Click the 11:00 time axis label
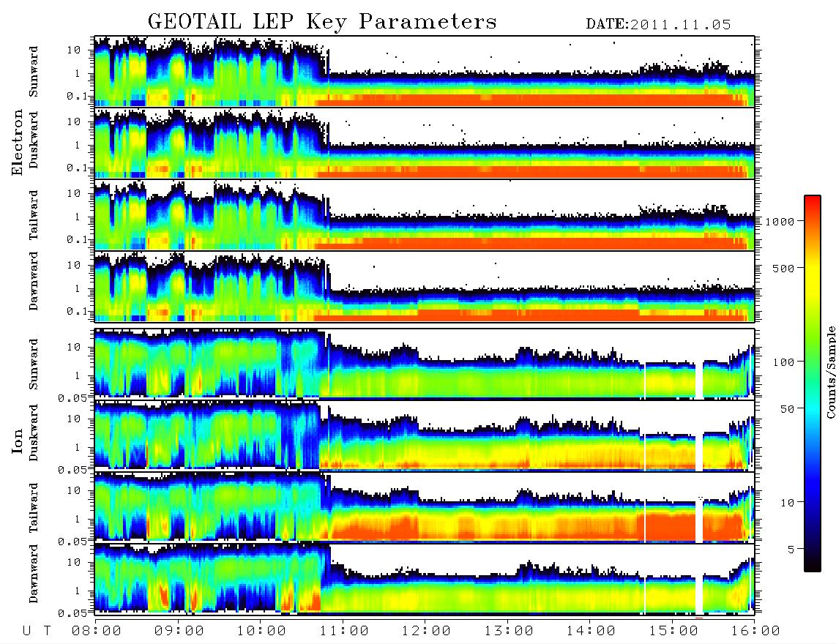836x644 pixels. [344, 631]
